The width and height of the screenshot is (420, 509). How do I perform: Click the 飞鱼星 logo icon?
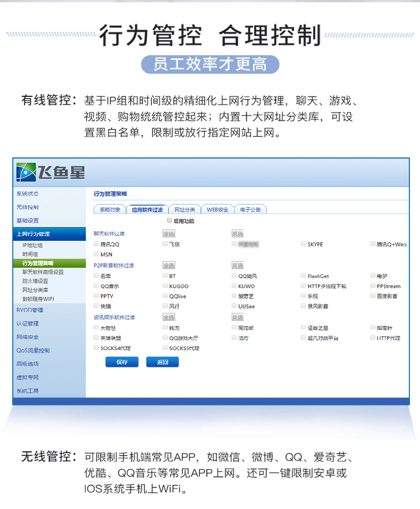pyautogui.click(x=26, y=172)
